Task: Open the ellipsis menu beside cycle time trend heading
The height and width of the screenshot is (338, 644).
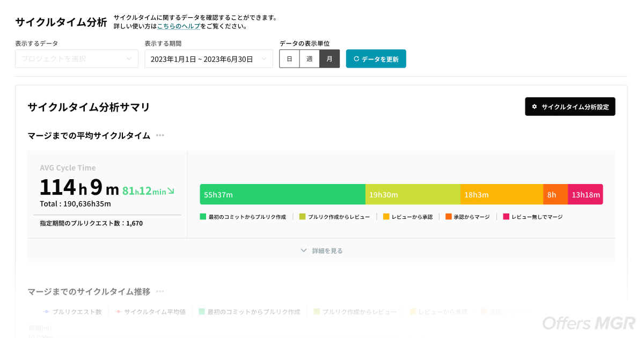Action: (160, 291)
